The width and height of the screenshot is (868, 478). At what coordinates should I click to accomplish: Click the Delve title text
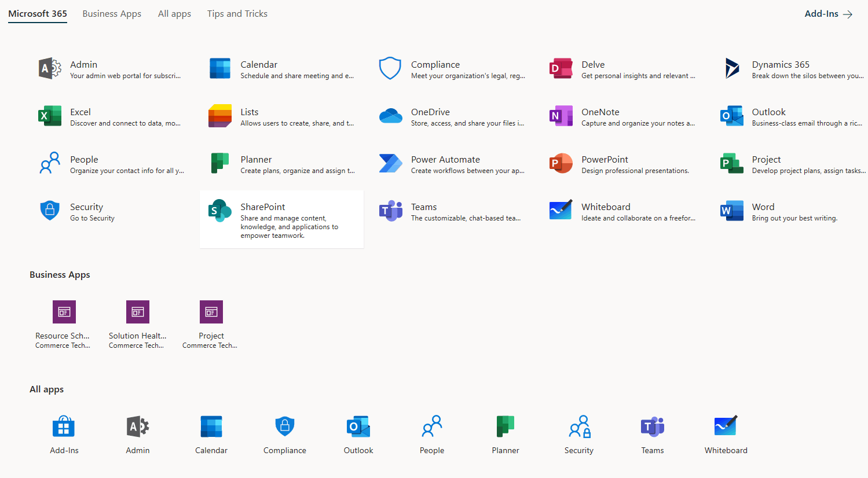click(593, 65)
